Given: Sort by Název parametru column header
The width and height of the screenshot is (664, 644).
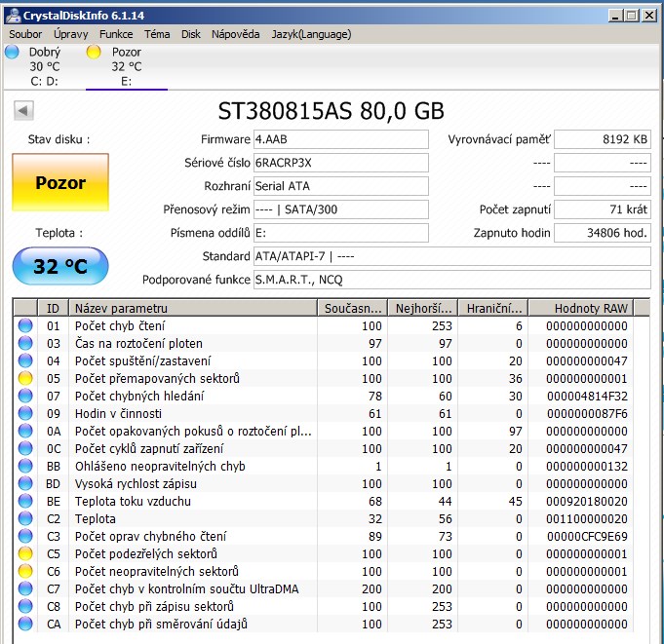Looking at the screenshot, I should coord(193,308).
